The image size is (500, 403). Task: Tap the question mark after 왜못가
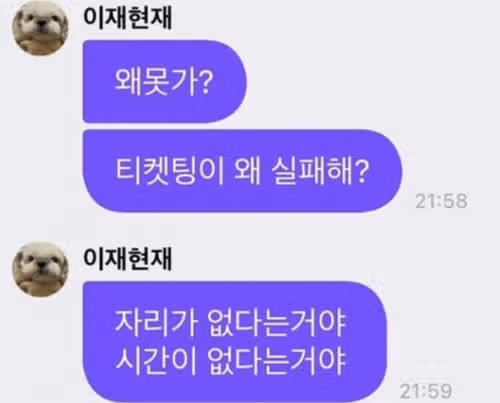coord(205,82)
